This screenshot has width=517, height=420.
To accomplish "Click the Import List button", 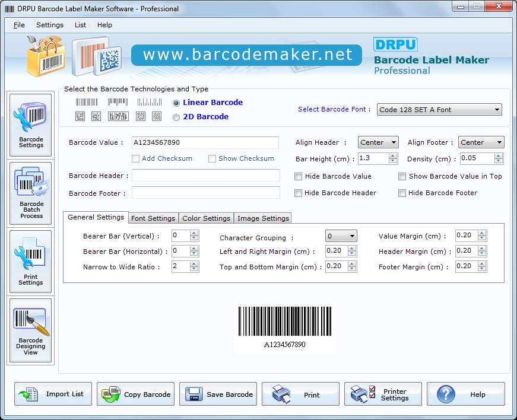I will point(53,394).
